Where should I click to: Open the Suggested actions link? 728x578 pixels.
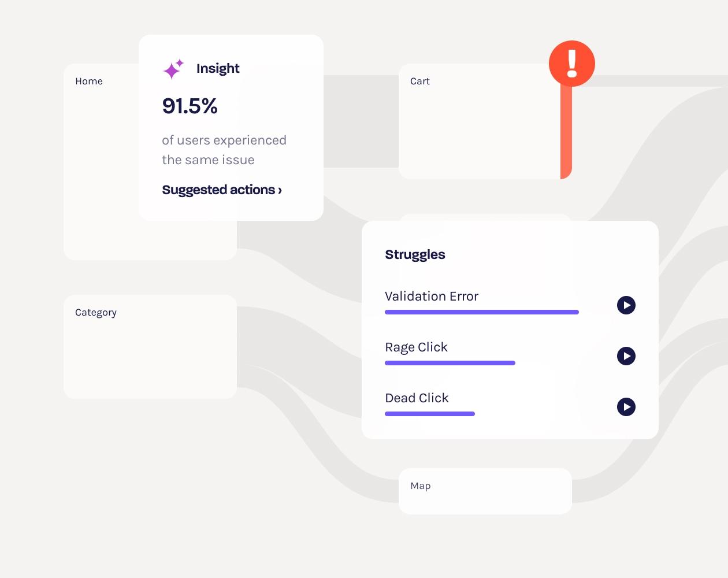point(222,190)
